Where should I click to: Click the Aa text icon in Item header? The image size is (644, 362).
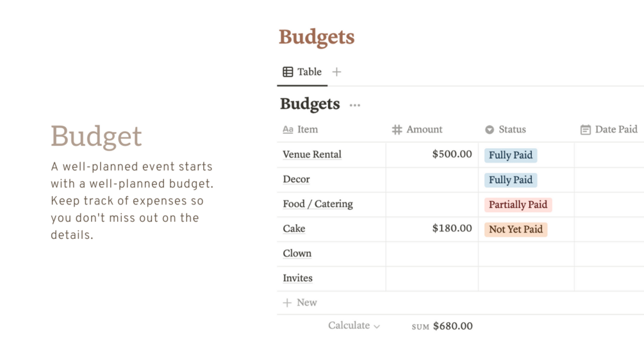point(288,129)
